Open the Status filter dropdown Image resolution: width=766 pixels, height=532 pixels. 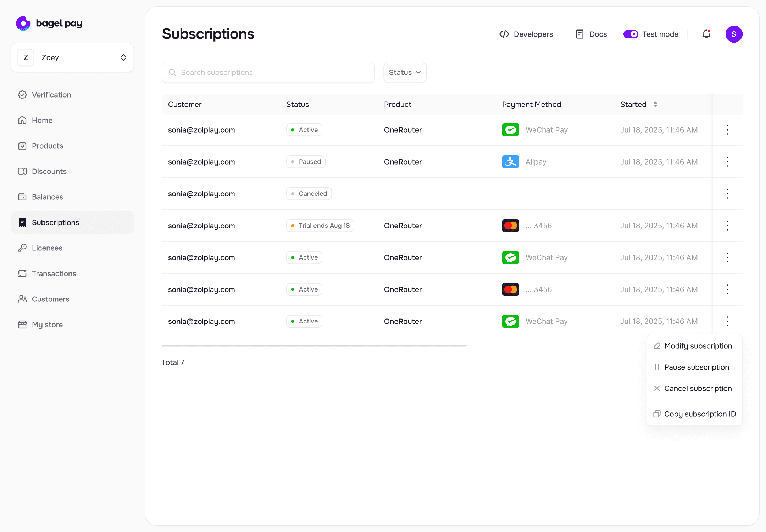pyautogui.click(x=405, y=72)
